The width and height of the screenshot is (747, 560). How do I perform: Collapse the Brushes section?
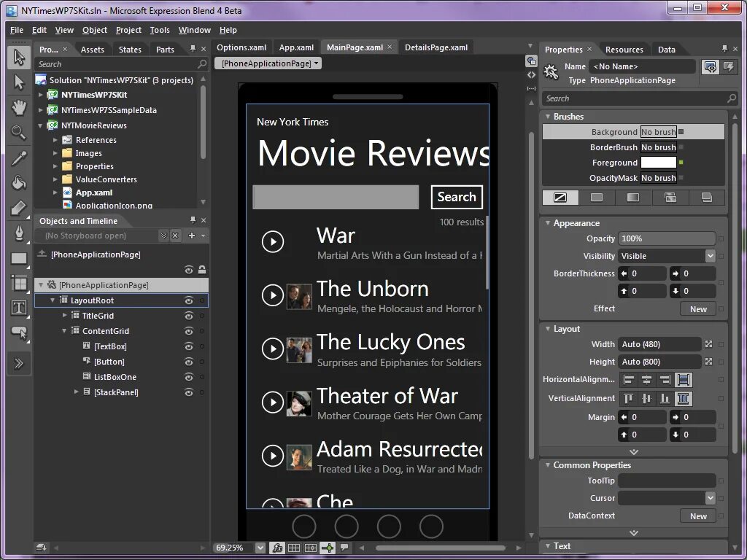tap(548, 116)
